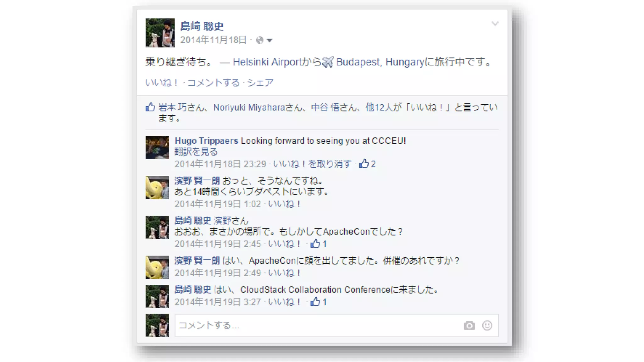View the like count on the 3:27 comment
This screenshot has width=644, height=362.
[319, 302]
